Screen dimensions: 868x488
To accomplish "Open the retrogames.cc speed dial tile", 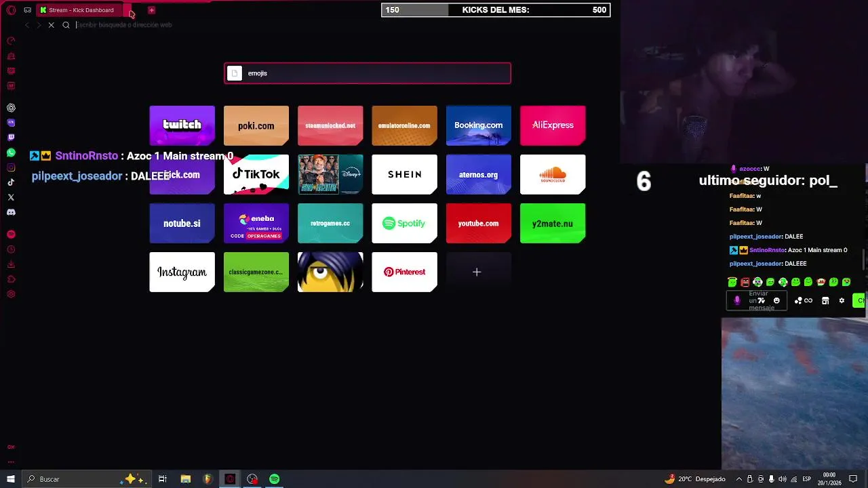I will (330, 223).
